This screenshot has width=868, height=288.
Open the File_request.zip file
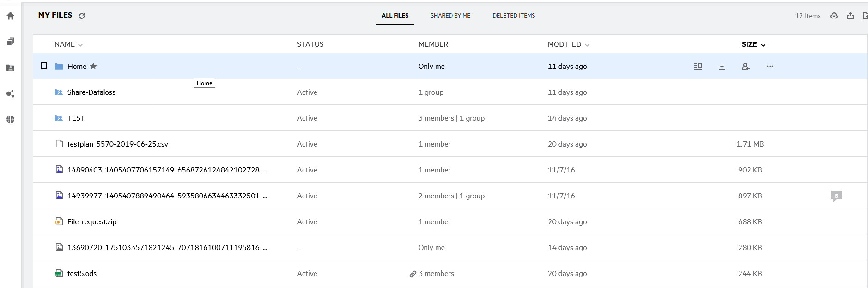[x=92, y=222]
